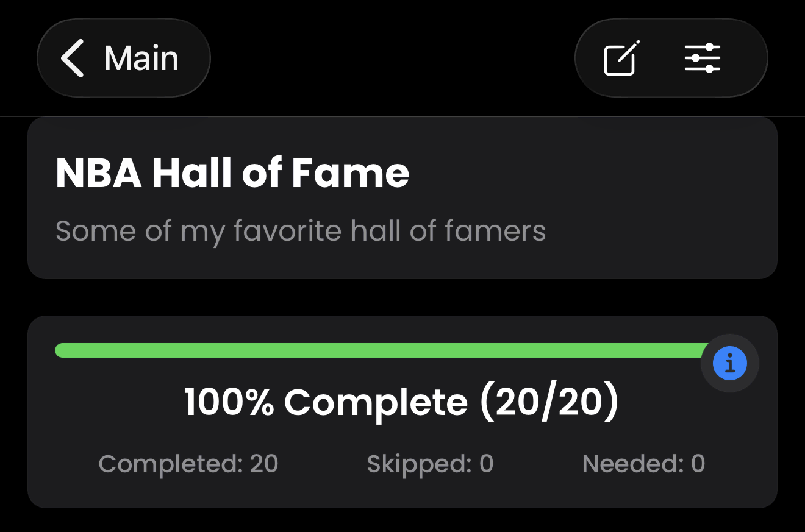Tap the favorite hall of famers description
The height and width of the screenshot is (532, 805).
click(301, 232)
